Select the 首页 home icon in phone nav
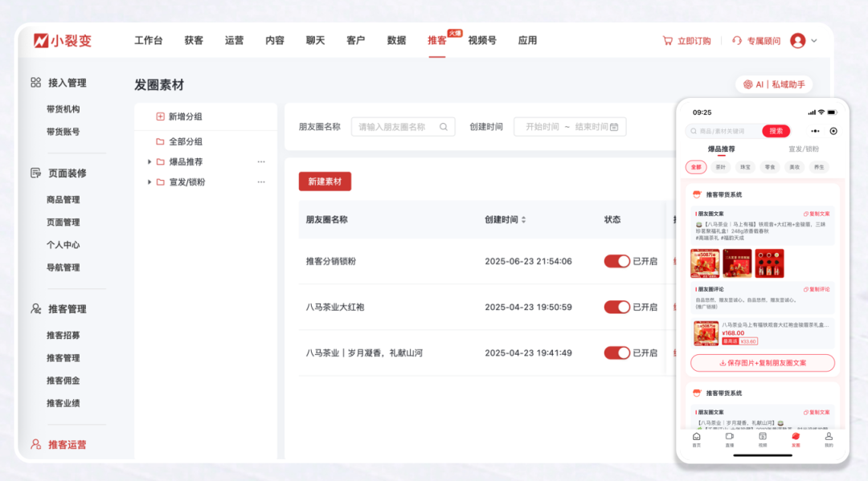 click(695, 438)
